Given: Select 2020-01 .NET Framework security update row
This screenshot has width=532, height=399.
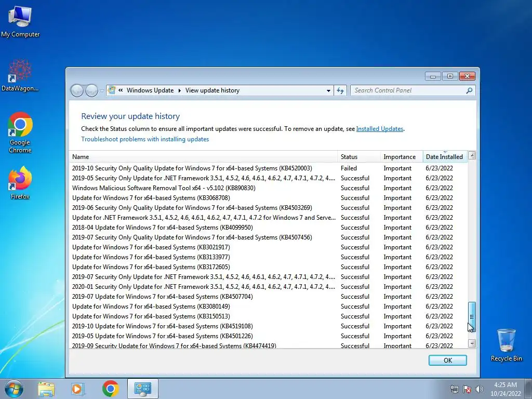Looking at the screenshot, I should coord(268,287).
